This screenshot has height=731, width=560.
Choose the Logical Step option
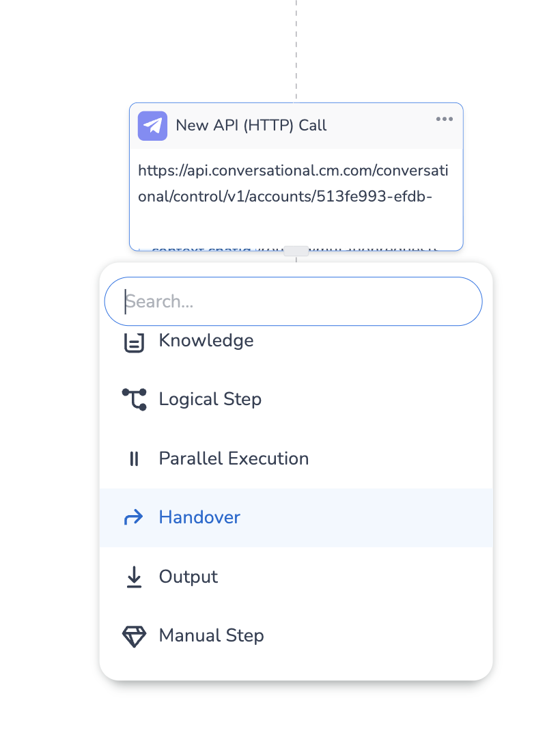click(x=210, y=399)
